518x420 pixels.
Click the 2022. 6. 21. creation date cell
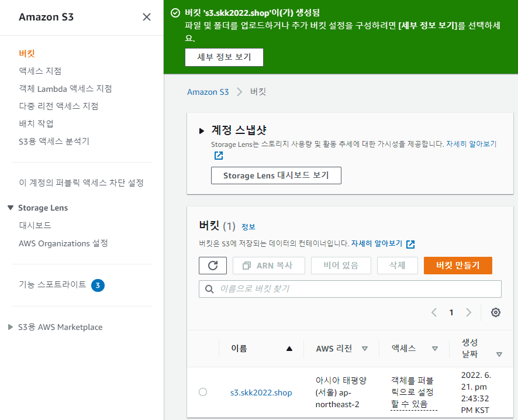[x=476, y=393]
